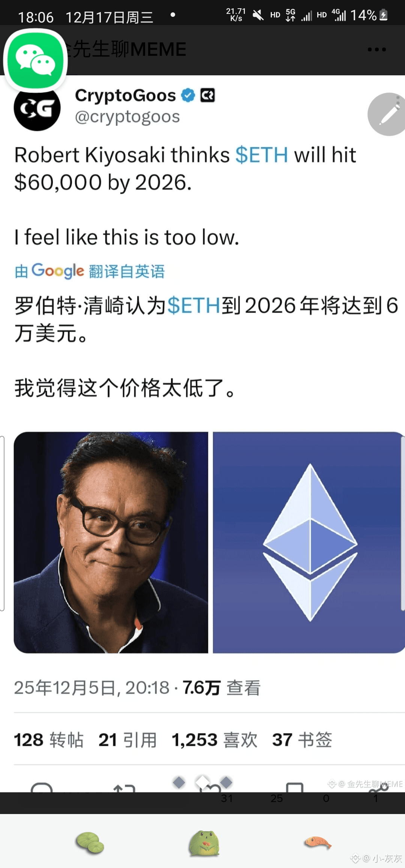
Task: Tap the pencil edit floating button
Action: (388, 114)
